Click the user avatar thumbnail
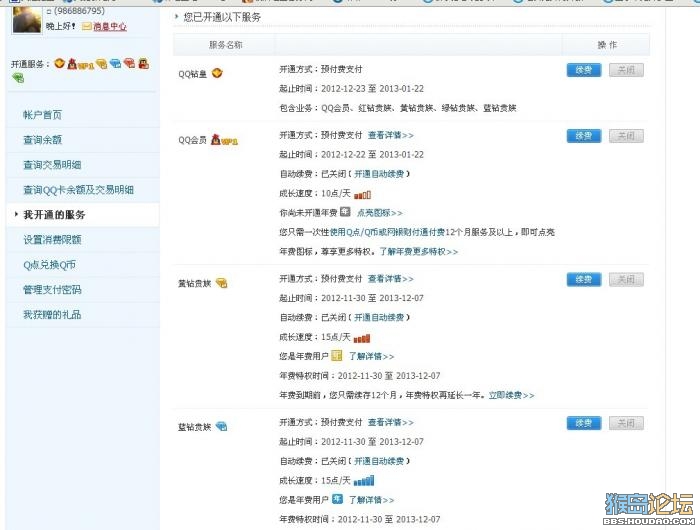Viewport: 700px width, 530px height. click(x=27, y=20)
